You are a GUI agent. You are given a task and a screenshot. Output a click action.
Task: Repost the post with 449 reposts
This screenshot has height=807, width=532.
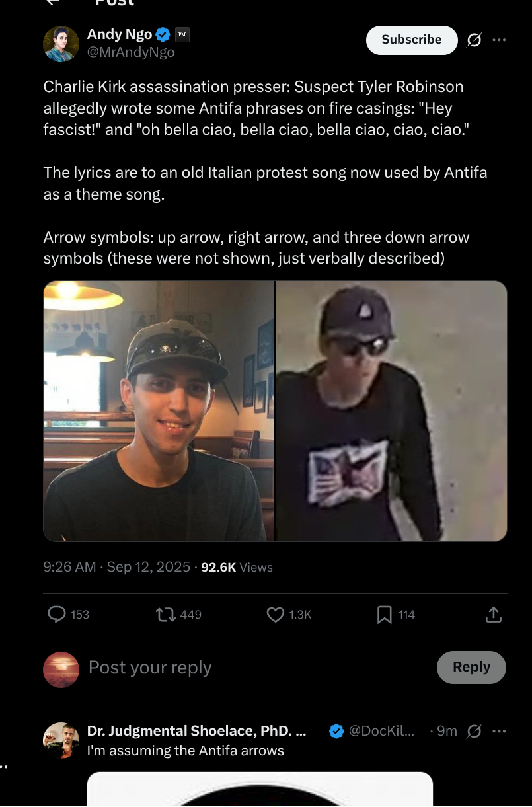point(165,615)
